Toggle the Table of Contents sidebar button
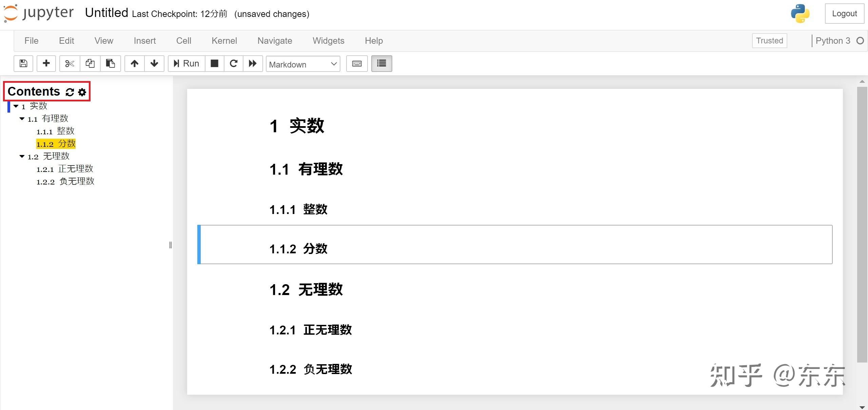Image resolution: width=868 pixels, height=410 pixels. coord(381,63)
